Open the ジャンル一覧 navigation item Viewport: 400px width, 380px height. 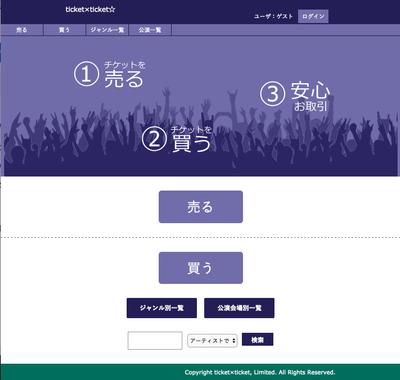click(x=107, y=30)
